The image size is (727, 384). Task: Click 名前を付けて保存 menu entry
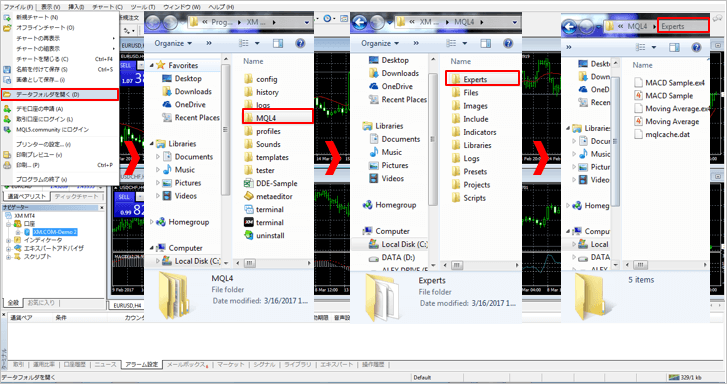[41, 70]
